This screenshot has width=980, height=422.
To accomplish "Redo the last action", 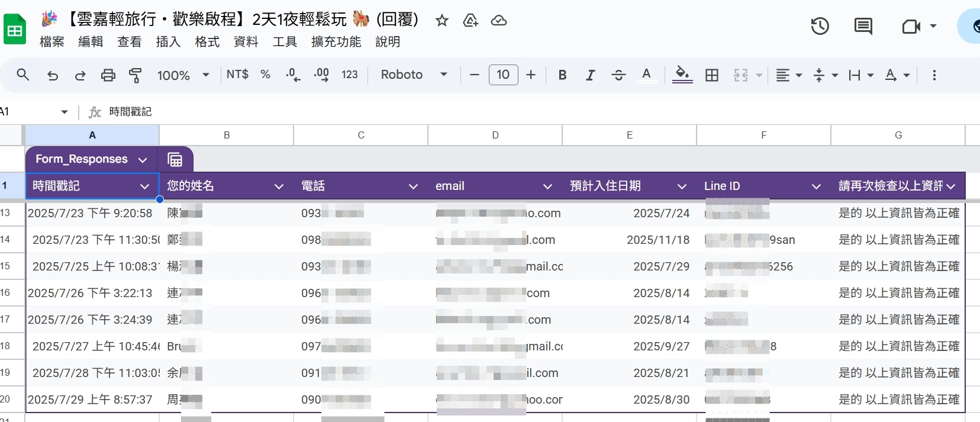I will [x=80, y=75].
